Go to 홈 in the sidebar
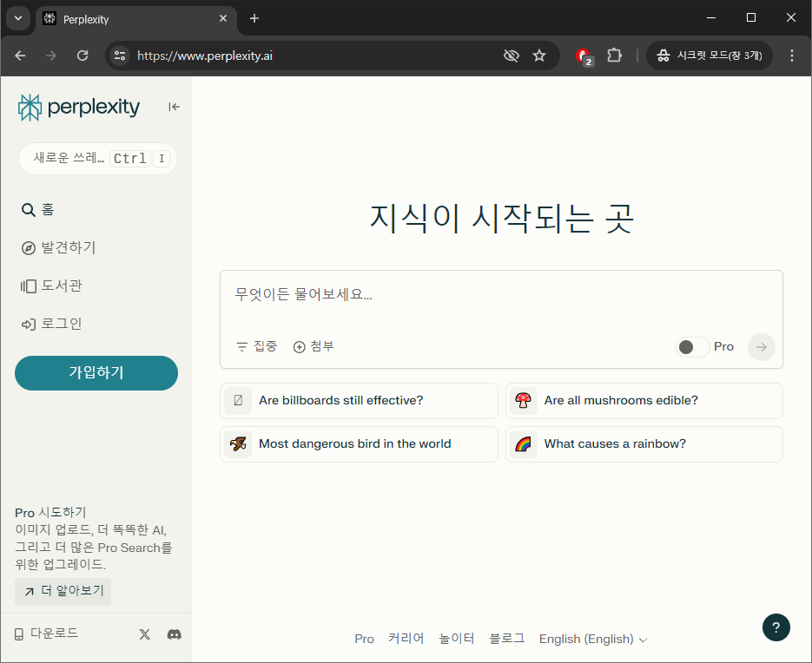Viewport: 812px width, 663px height. pyautogui.click(x=37, y=210)
